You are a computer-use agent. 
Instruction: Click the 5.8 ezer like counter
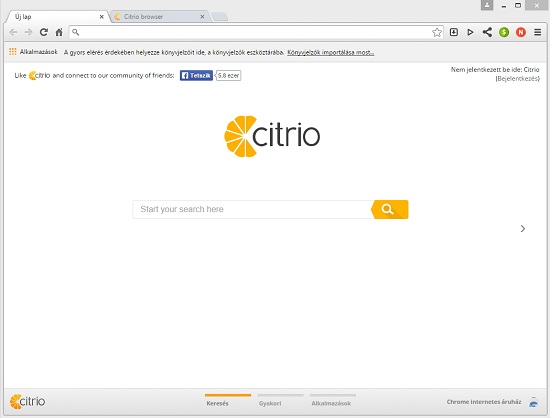(x=228, y=75)
